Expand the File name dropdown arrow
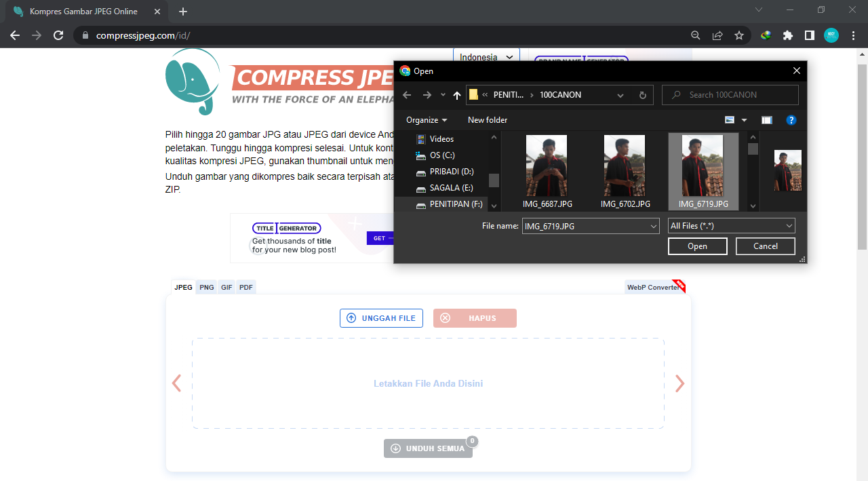 [x=654, y=226]
